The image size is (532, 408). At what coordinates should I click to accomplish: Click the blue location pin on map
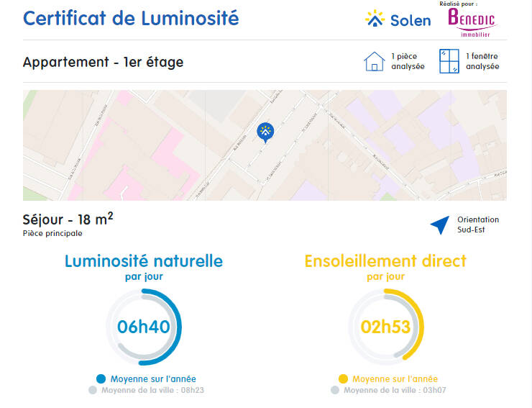[265, 132]
